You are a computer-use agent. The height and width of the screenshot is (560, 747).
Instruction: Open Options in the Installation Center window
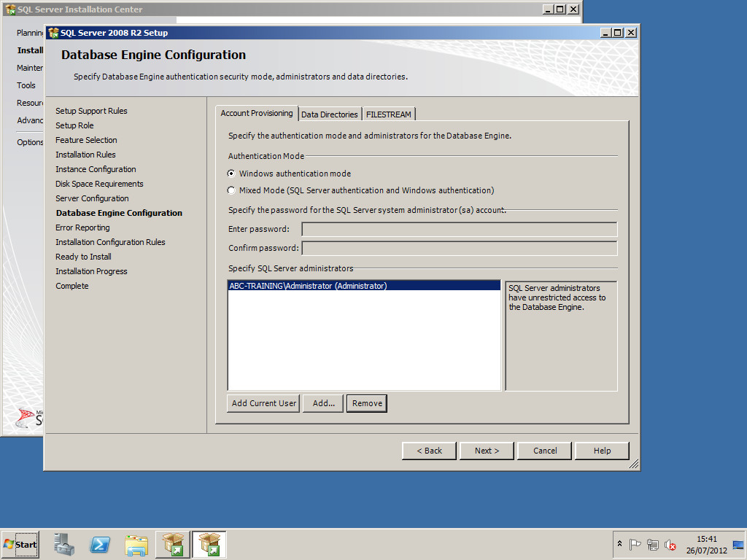[29, 142]
